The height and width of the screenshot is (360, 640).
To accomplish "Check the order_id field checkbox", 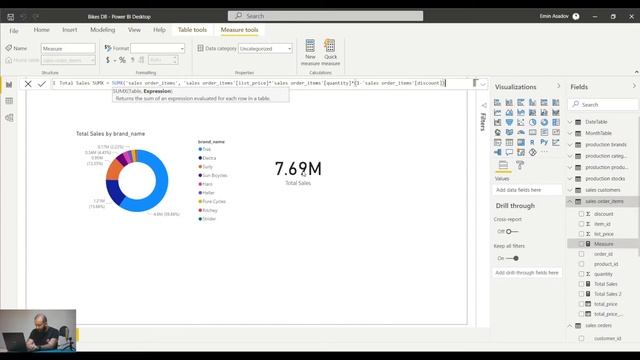I will click(x=581, y=254).
